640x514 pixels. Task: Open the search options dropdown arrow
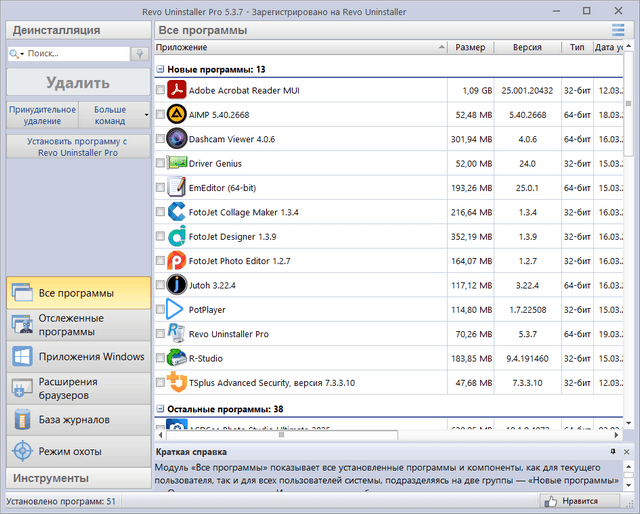tap(22, 54)
